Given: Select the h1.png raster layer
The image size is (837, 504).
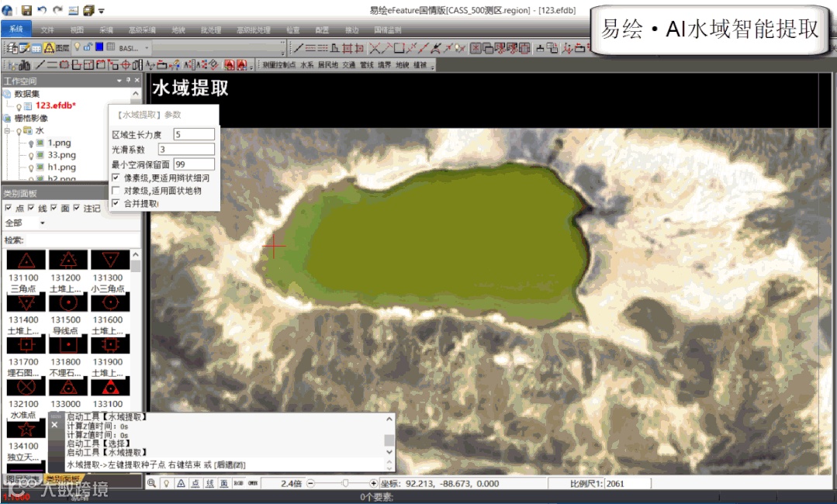Looking at the screenshot, I should [x=61, y=167].
